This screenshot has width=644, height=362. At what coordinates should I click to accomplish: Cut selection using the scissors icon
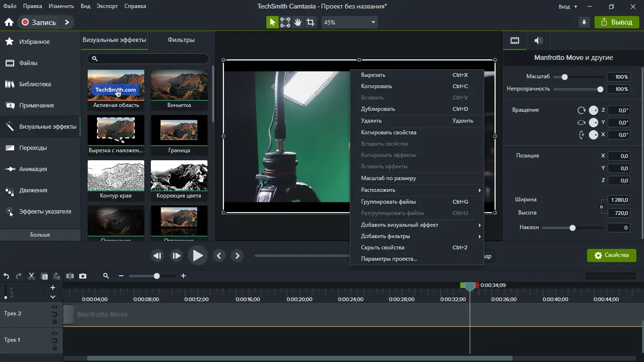click(x=32, y=276)
